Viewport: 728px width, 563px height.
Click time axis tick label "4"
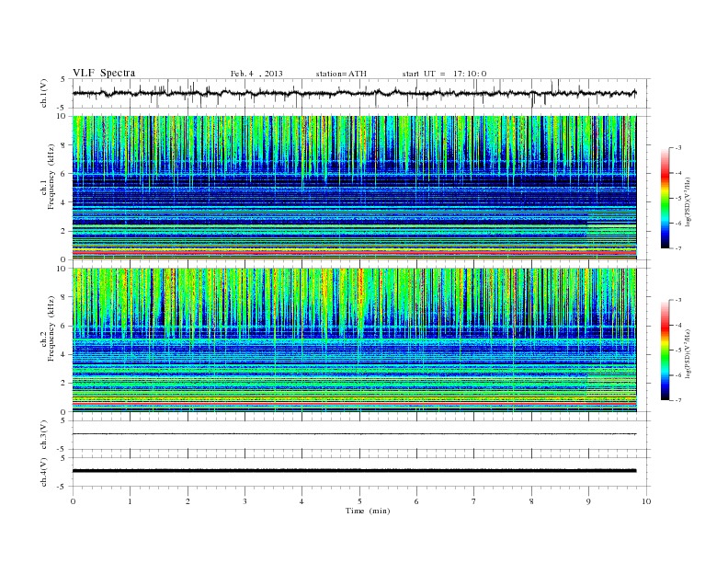click(x=301, y=501)
